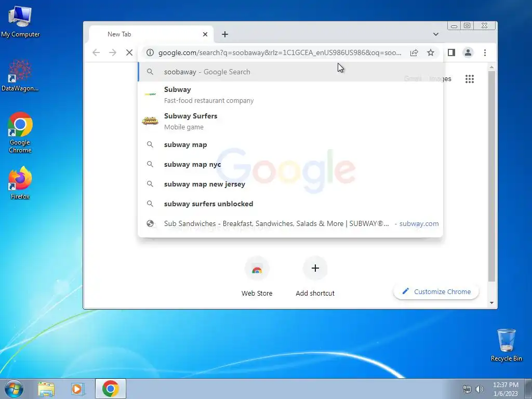532x399 pixels.
Task: Click Customize Chrome button
Action: click(436, 291)
